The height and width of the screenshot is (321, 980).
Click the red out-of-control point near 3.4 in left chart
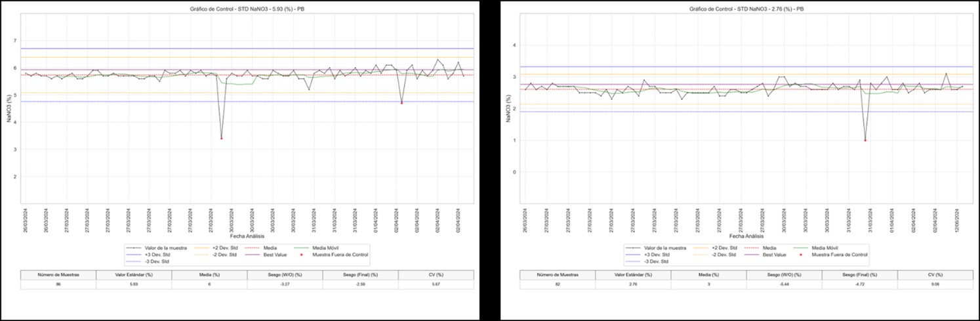click(x=222, y=139)
